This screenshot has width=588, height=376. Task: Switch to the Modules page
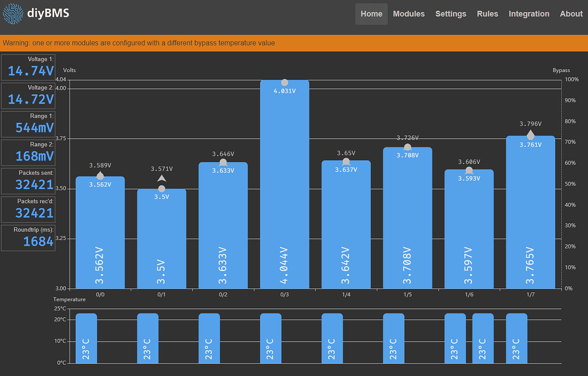click(x=409, y=14)
